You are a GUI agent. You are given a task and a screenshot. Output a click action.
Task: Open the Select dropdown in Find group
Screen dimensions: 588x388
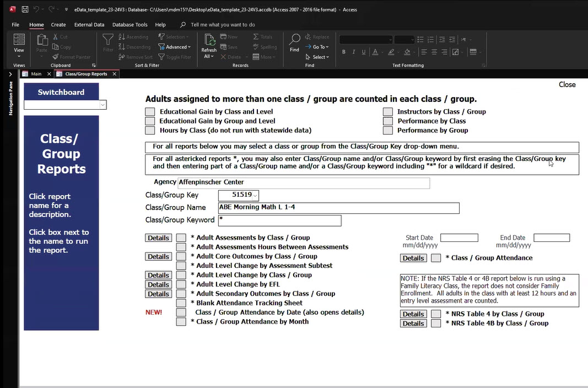click(x=317, y=57)
